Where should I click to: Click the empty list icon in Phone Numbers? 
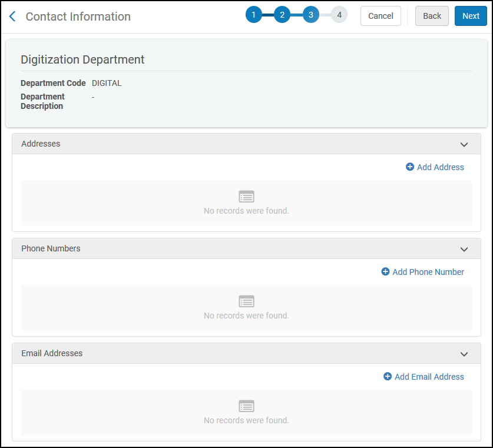point(246,301)
